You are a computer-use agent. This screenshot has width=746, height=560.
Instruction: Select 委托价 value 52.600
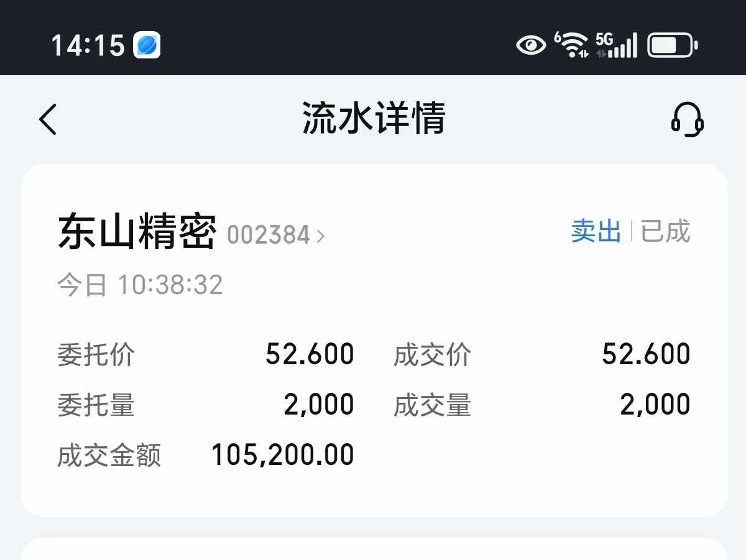pos(310,355)
